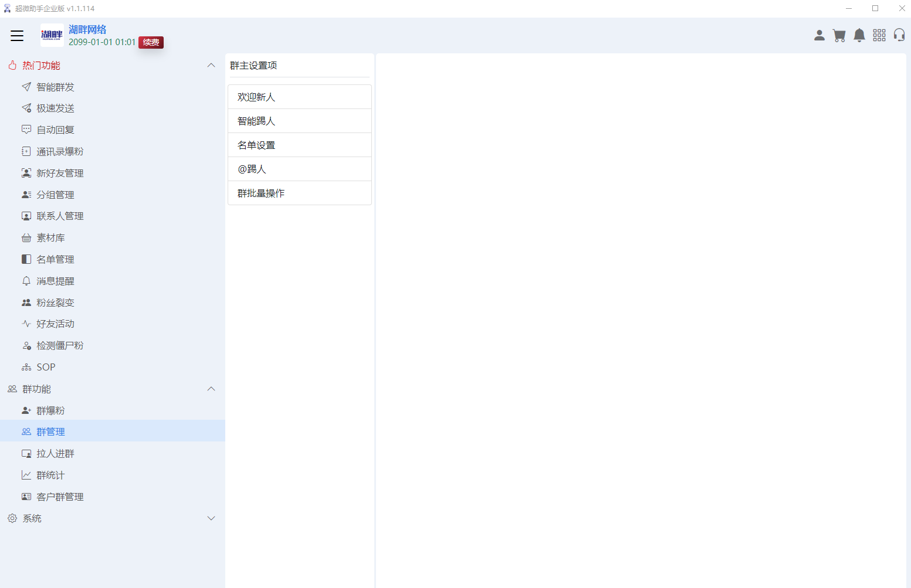Click the notification bell icon
911x588 pixels.
[859, 36]
